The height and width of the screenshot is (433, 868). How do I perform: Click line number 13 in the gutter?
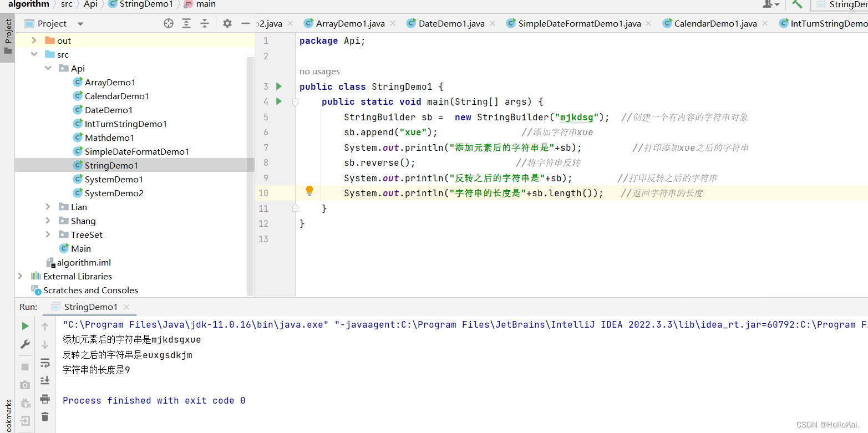(x=263, y=239)
